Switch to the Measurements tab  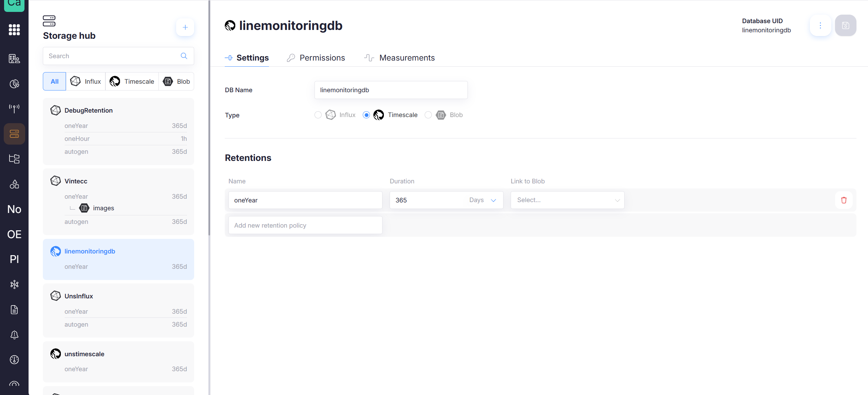399,58
